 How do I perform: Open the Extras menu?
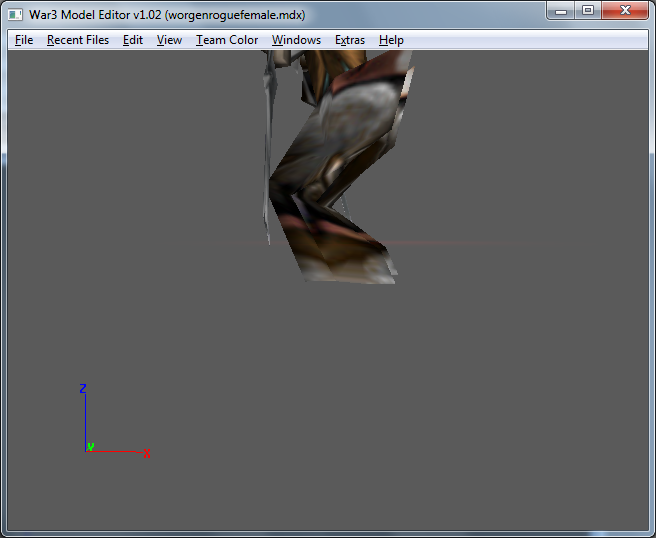(x=350, y=40)
